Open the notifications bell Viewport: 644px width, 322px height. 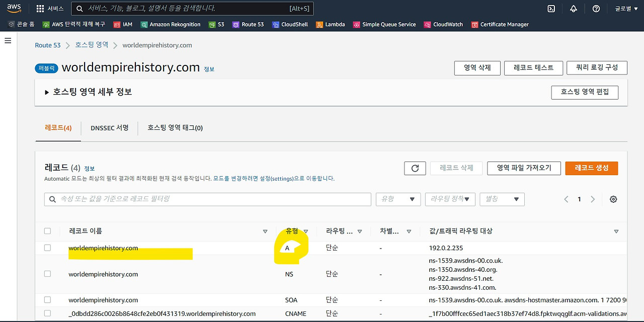tap(573, 9)
